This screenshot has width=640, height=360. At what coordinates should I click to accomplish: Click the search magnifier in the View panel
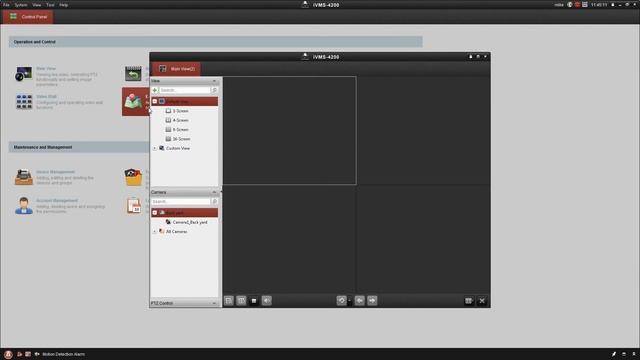pyautogui.click(x=214, y=90)
